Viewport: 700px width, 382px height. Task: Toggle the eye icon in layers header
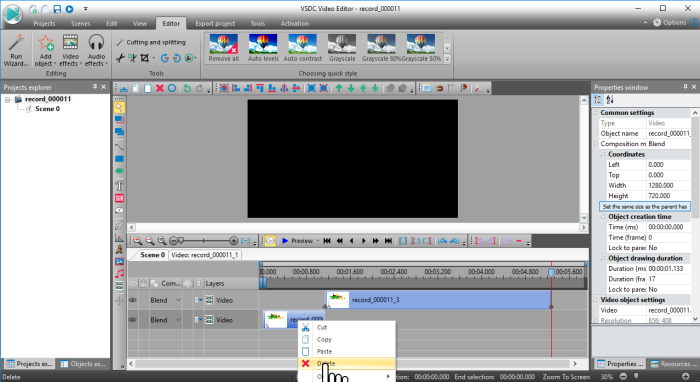tap(133, 284)
